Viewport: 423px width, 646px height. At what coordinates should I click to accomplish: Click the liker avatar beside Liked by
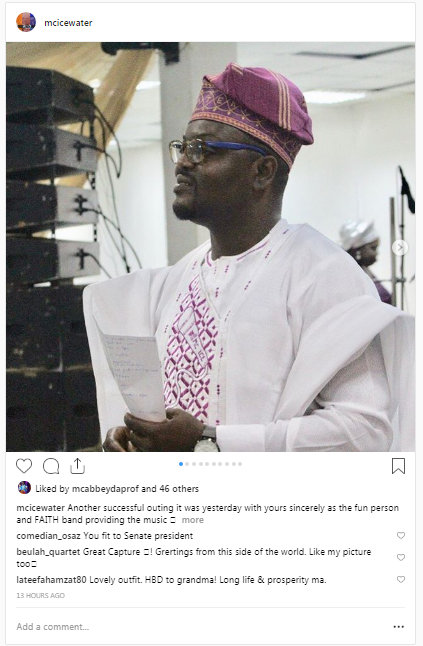tap(24, 488)
